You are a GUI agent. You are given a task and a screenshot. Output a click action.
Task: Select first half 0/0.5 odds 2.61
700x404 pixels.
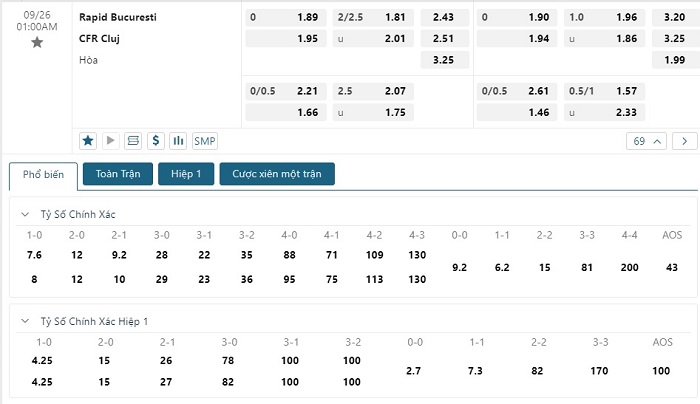(x=517, y=91)
